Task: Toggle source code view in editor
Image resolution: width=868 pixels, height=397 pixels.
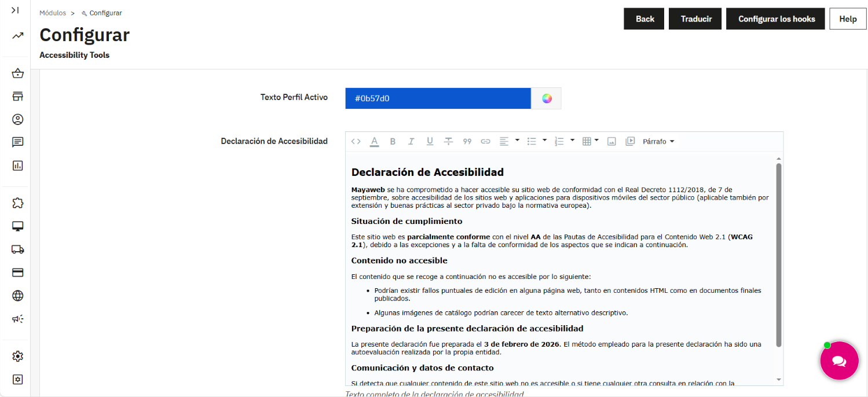Action: pyautogui.click(x=356, y=141)
